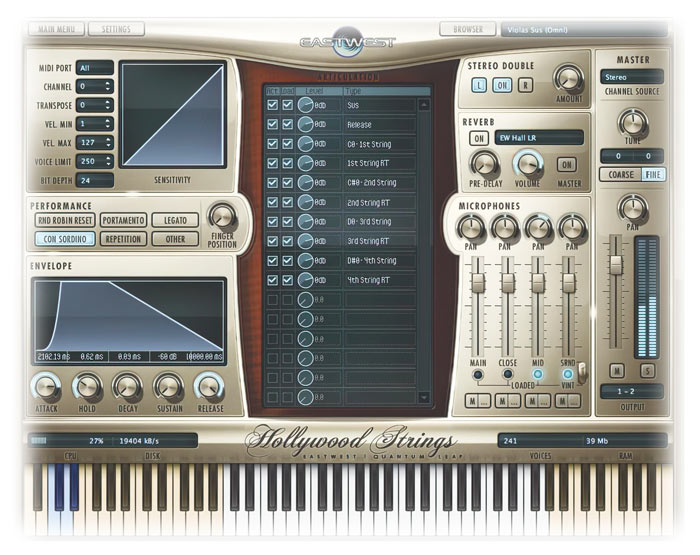Toggle the Close microphone loaded light
Screen dimensions: 700x555
508,375
